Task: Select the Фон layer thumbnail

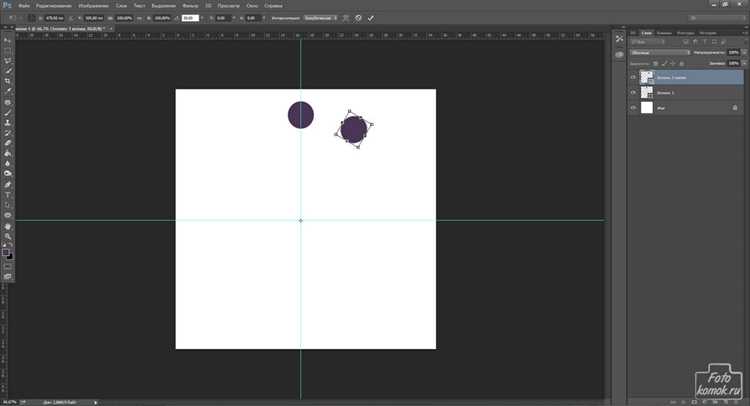Action: (x=647, y=108)
